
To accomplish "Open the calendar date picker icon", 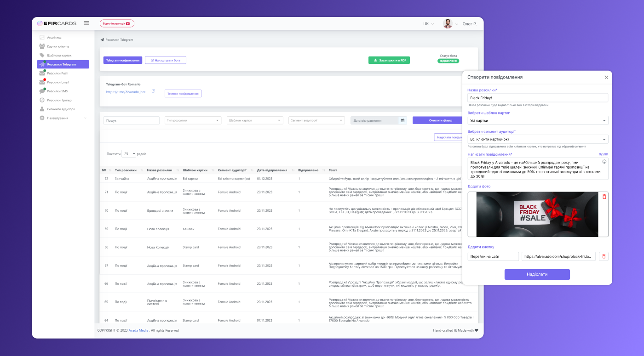I will pyautogui.click(x=402, y=120).
